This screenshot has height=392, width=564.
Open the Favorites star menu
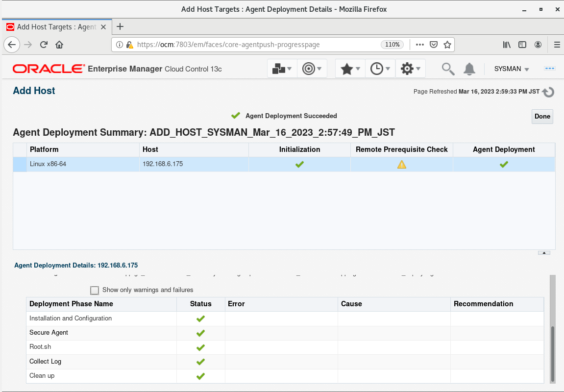(350, 68)
